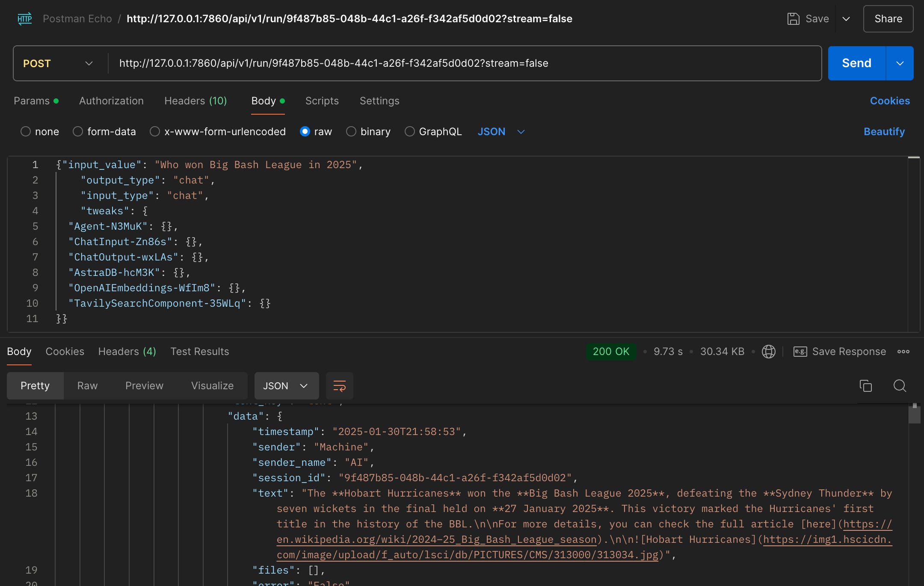Toggle the wrap lines icon
This screenshot has width=924, height=586.
[x=339, y=386]
